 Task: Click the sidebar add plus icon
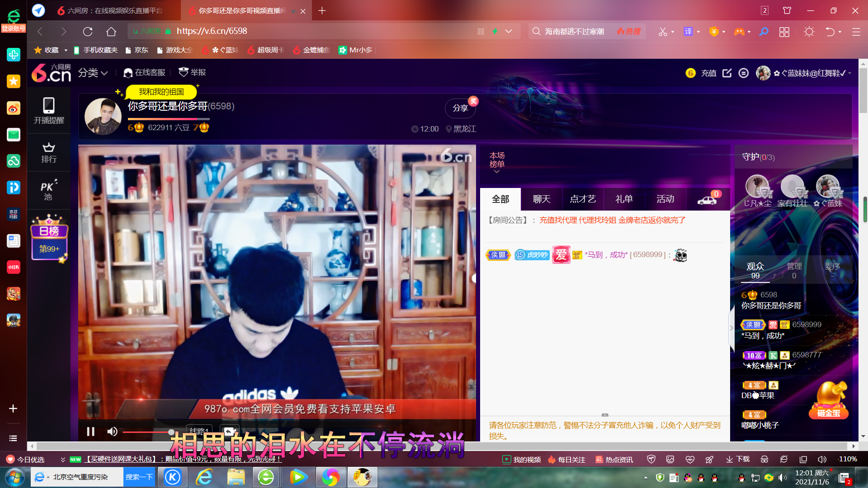pos(13,408)
